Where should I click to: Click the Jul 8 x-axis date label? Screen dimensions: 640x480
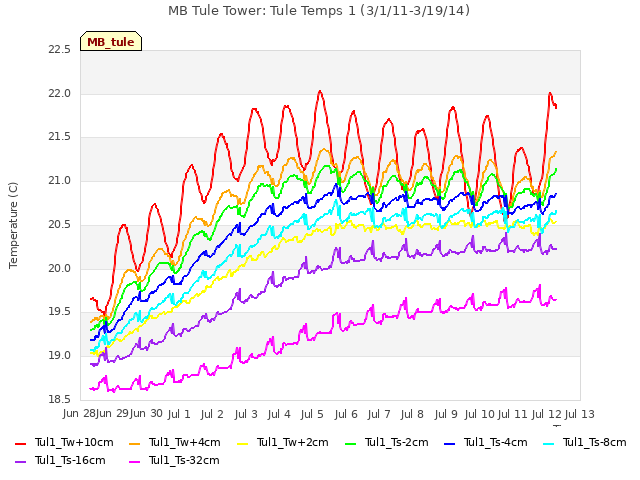pyautogui.click(x=412, y=414)
